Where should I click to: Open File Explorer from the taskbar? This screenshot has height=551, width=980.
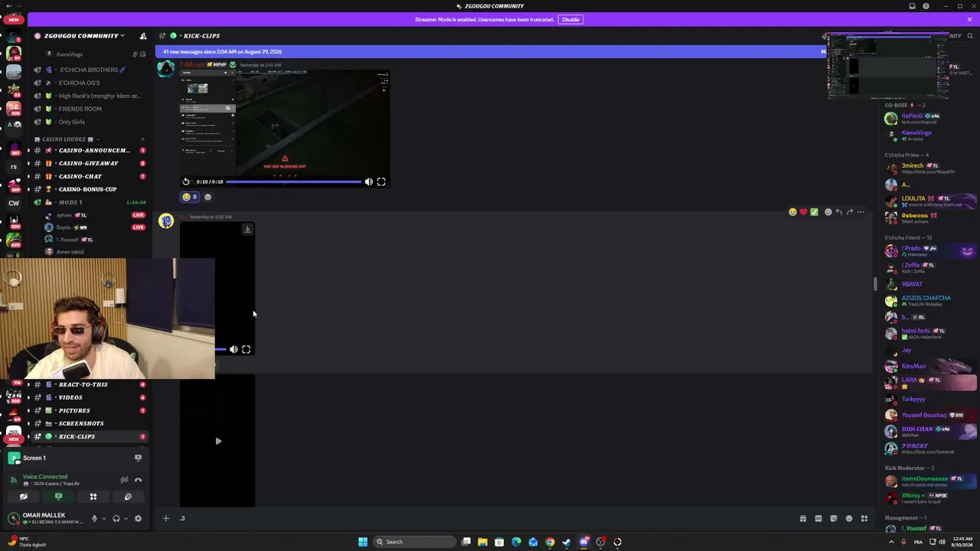(x=482, y=542)
